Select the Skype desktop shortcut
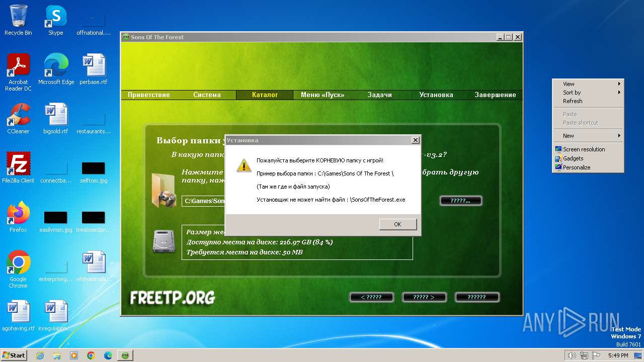Viewport: 644px width, 362px height. coord(55,20)
